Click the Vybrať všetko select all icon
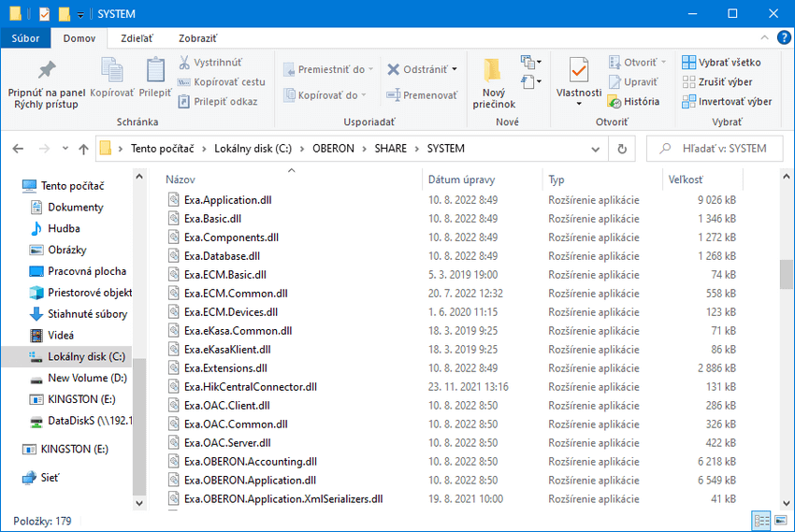The width and height of the screenshot is (795, 532). [x=688, y=63]
